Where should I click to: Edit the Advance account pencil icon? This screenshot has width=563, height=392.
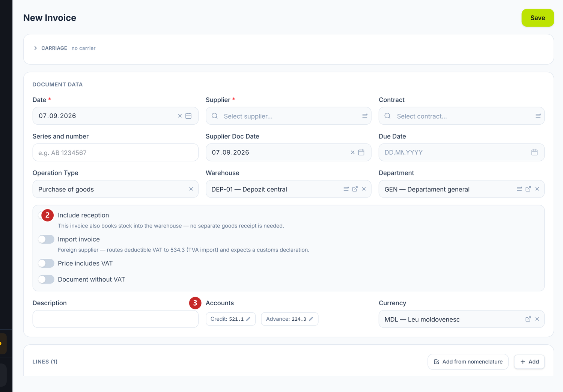pos(311,319)
